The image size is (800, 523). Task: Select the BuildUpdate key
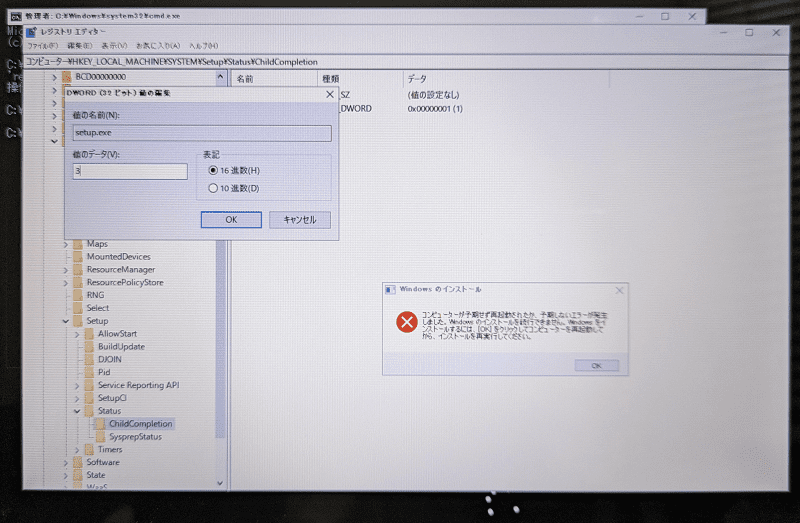click(121, 346)
